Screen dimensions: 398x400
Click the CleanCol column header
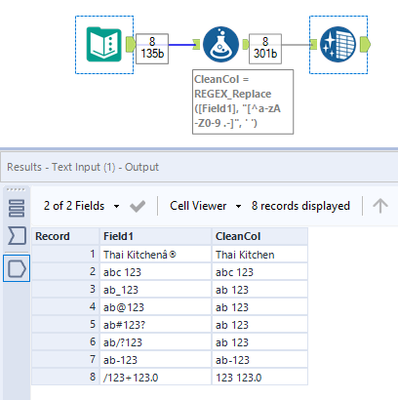(x=260, y=236)
